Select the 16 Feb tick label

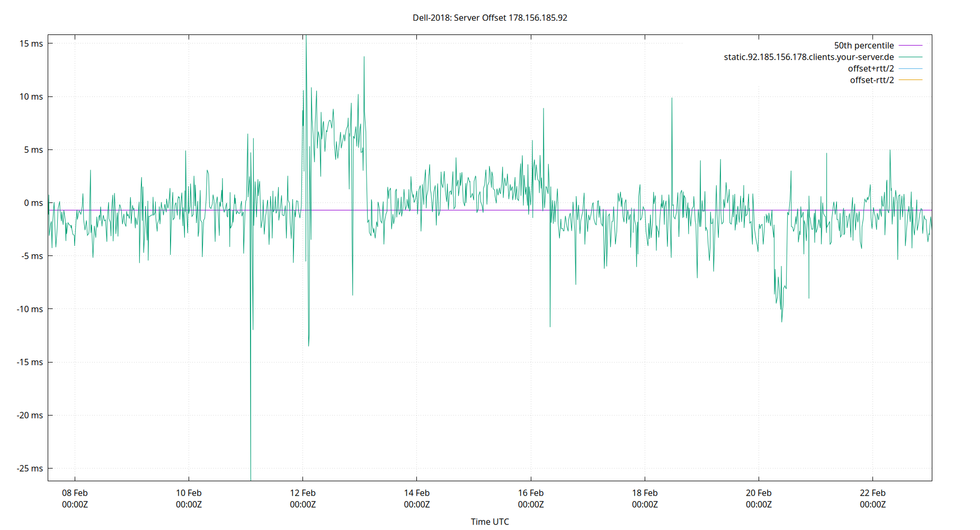[531, 493]
